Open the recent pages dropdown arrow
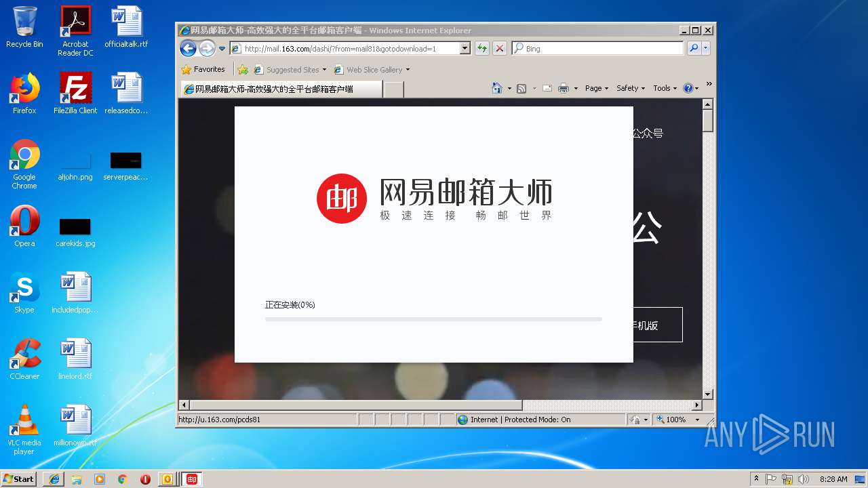 [x=222, y=49]
